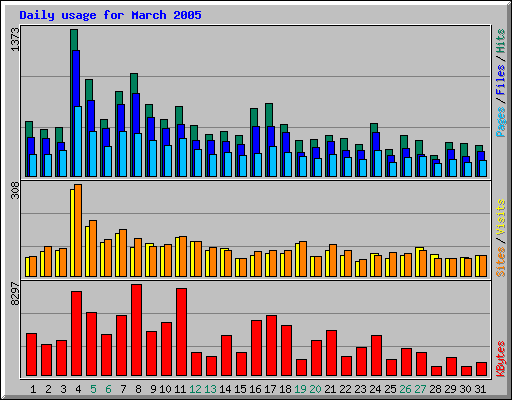512x400 pixels.
Task: Click day 3 label on the x-axis
Action: (63, 389)
